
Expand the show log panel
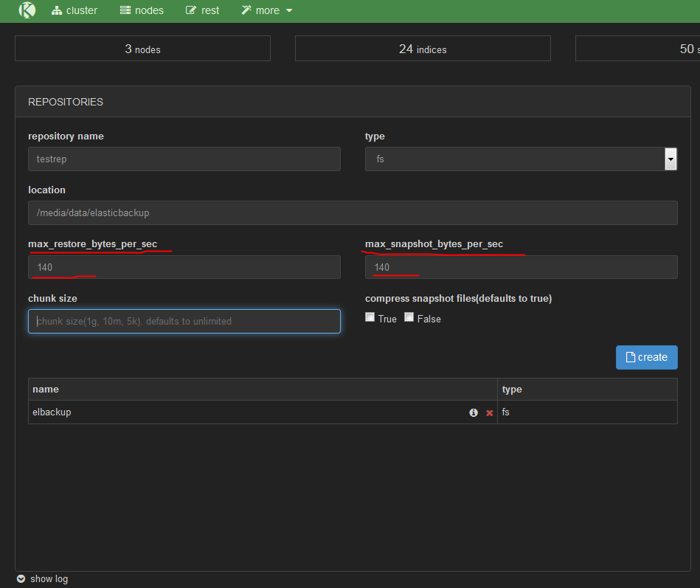pyautogui.click(x=49, y=579)
